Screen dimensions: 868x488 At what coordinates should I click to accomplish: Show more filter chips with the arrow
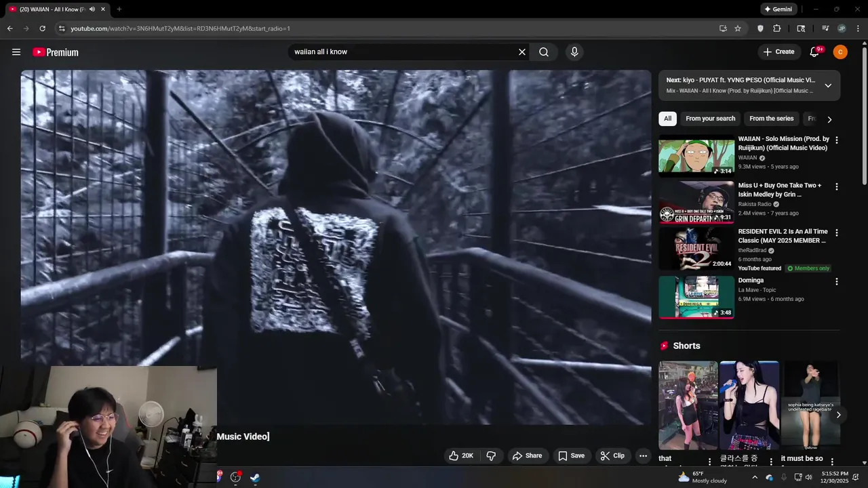pos(829,119)
